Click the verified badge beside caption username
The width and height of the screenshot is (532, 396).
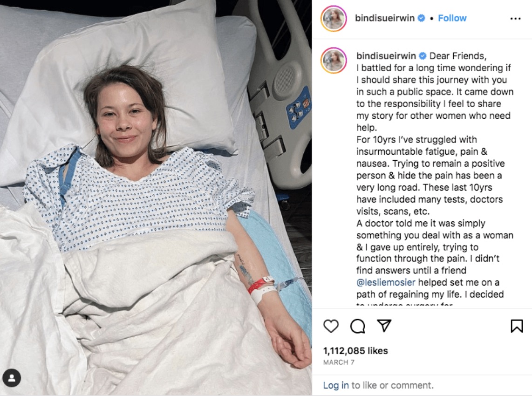coord(423,55)
